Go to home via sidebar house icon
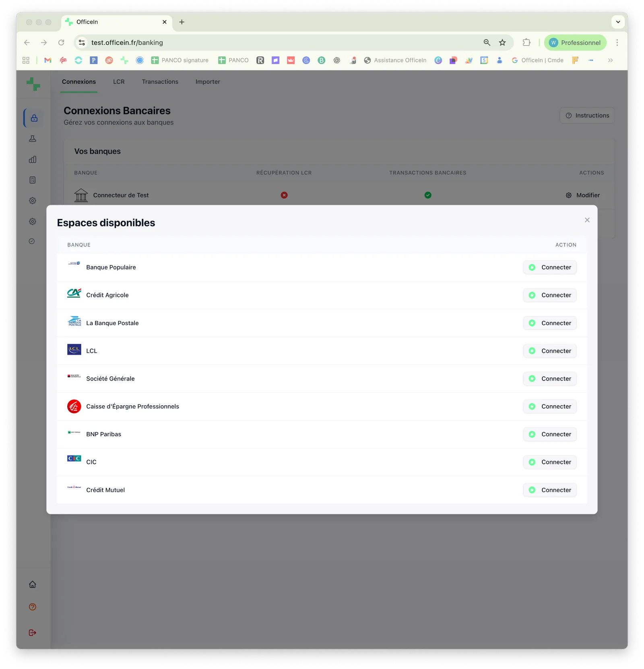Viewport: 644px width, 669px height. 33,584
